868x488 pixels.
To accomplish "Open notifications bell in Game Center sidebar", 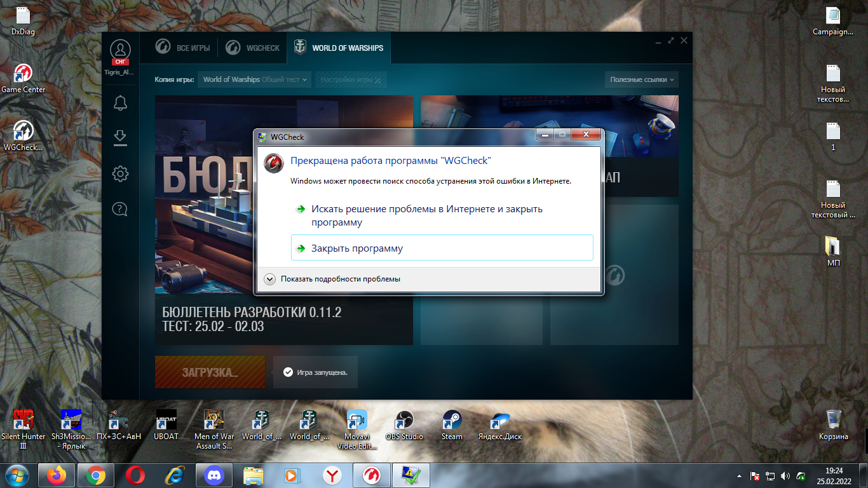I will pyautogui.click(x=120, y=102).
